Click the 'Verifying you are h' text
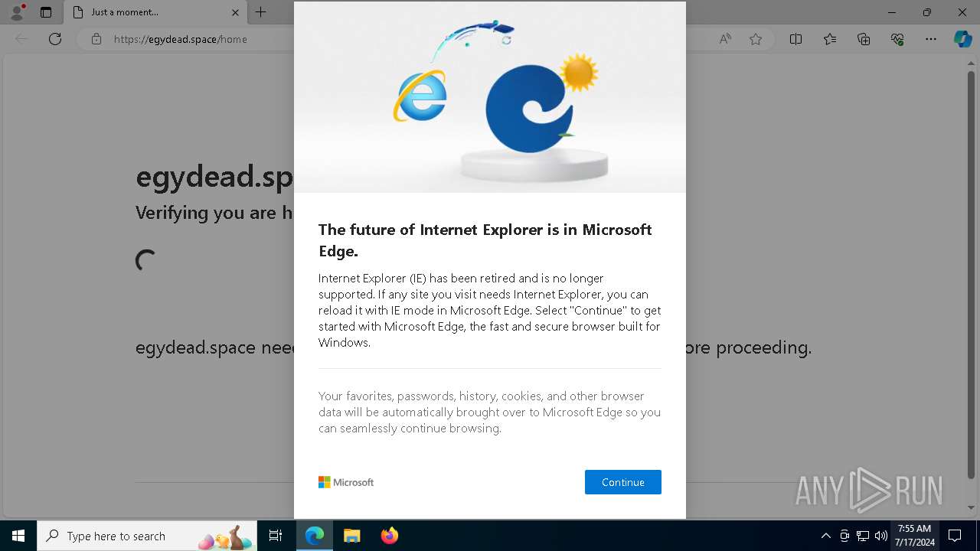The image size is (980, 551). coord(214,213)
